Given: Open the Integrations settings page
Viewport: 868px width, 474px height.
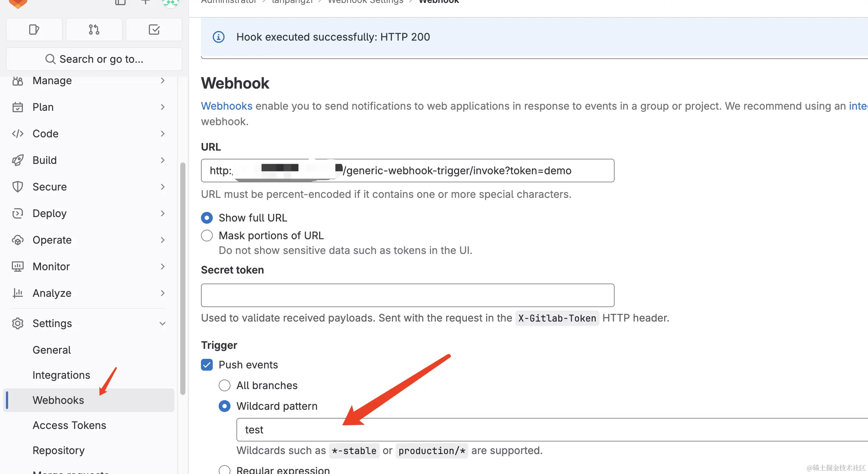Looking at the screenshot, I should [61, 375].
